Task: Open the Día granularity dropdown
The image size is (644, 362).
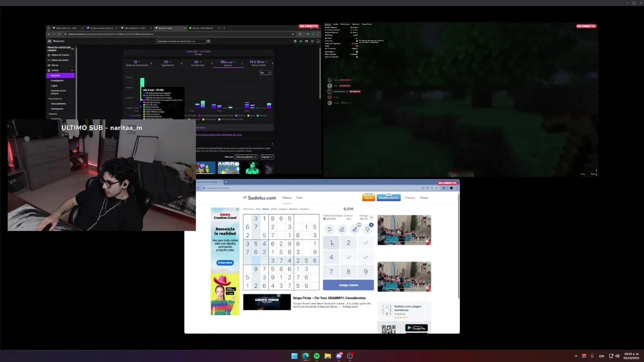Action: pos(265,72)
